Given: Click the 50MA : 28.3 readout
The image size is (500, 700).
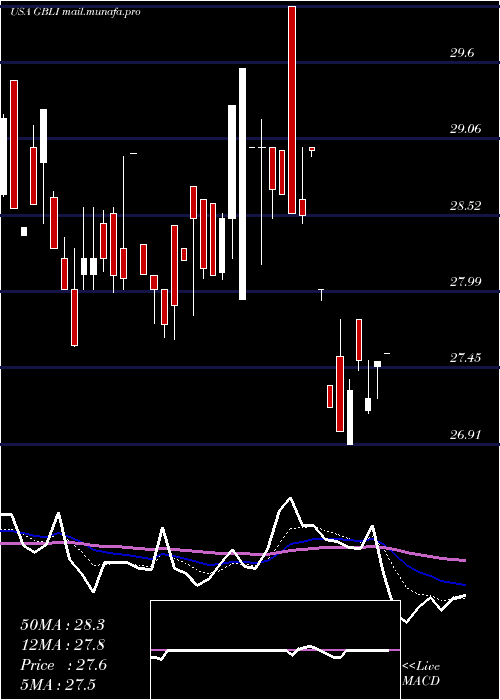Looking at the screenshot, I should (62, 625).
